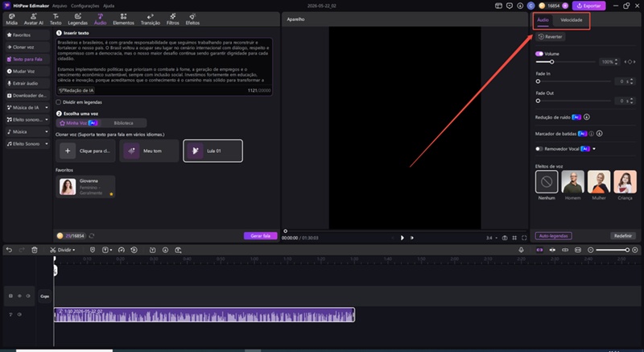This screenshot has width=644, height=352.
Task: Expand the Dividir dropdown arrow
Action: (x=73, y=251)
